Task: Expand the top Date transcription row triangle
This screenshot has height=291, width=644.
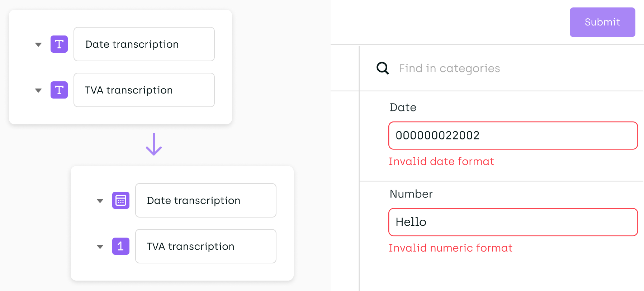Action: coord(38,45)
